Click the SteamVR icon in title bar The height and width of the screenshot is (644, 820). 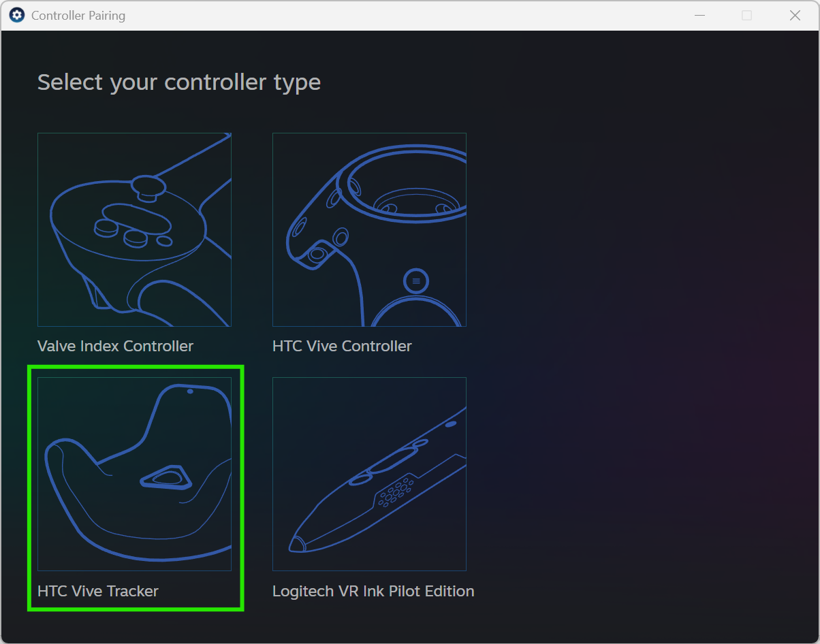[17, 15]
